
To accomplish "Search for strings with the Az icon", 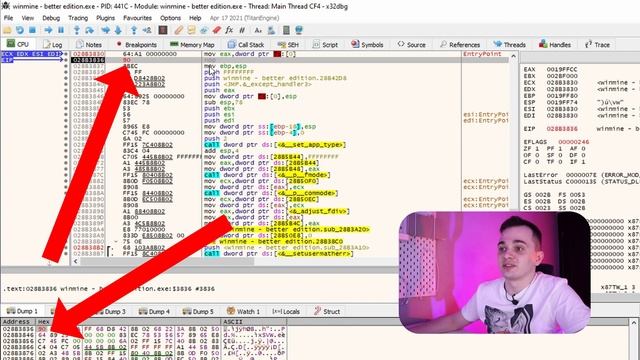I will (258, 30).
